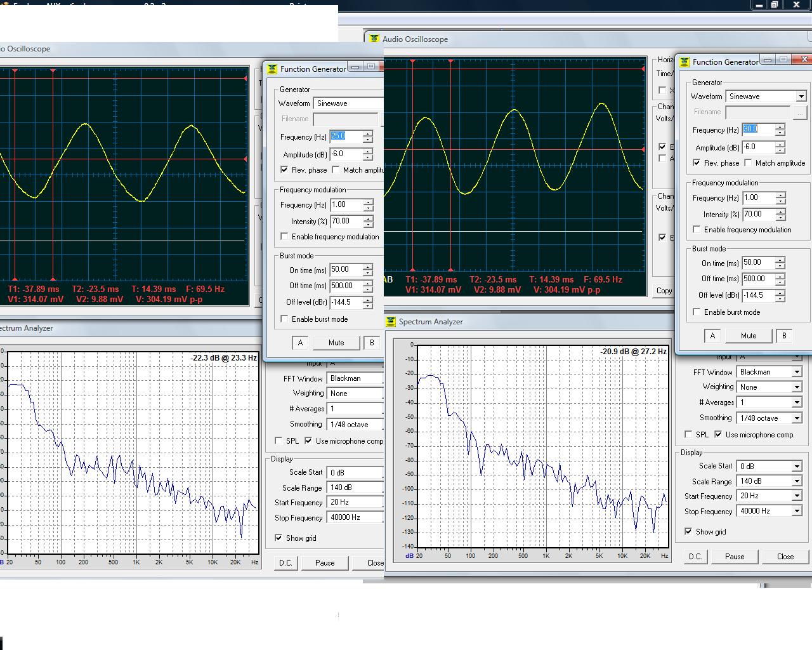The height and width of the screenshot is (650, 812).
Task: Toggle Rev. phase in the right Function Generator
Action: (x=697, y=163)
